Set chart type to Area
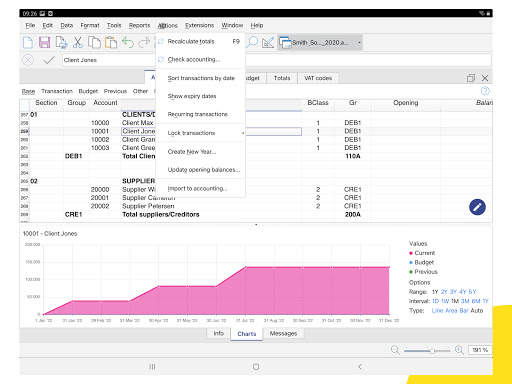The width and height of the screenshot is (512, 384). (x=451, y=310)
